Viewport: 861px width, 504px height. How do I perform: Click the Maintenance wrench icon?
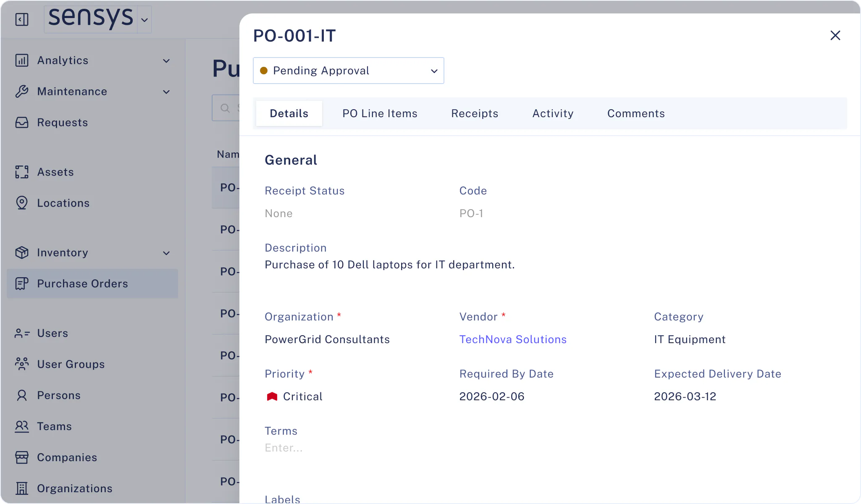pyautogui.click(x=22, y=92)
